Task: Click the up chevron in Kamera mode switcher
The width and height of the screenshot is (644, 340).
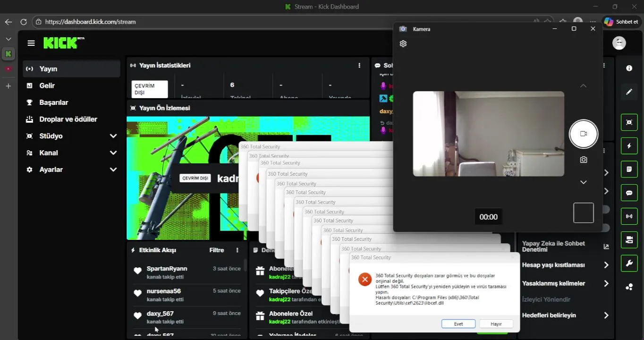Action: (x=584, y=86)
